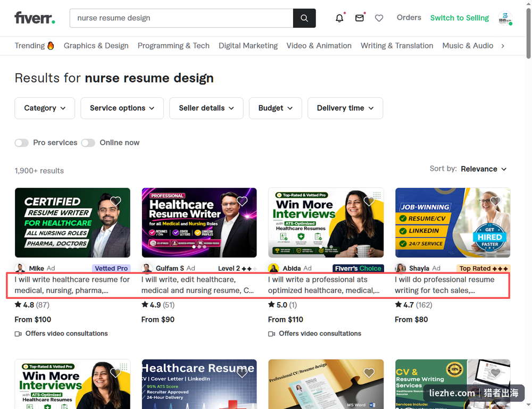The height and width of the screenshot is (409, 532).
Task: Click the Trending flame icon
Action: coord(51,45)
